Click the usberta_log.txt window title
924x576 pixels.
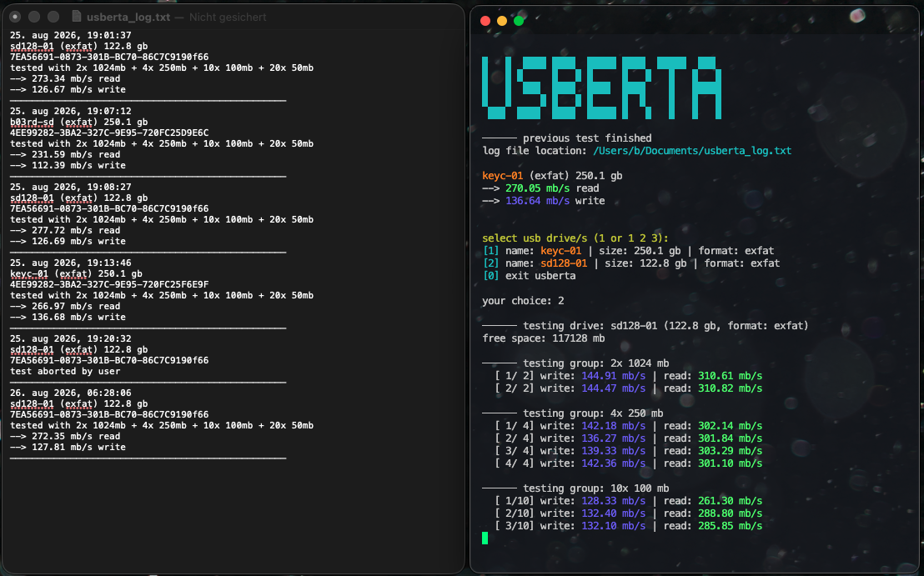click(128, 17)
